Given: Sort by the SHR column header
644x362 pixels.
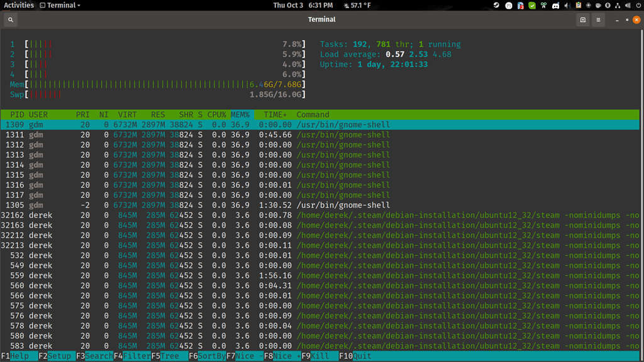Looking at the screenshot, I should click(x=186, y=114).
